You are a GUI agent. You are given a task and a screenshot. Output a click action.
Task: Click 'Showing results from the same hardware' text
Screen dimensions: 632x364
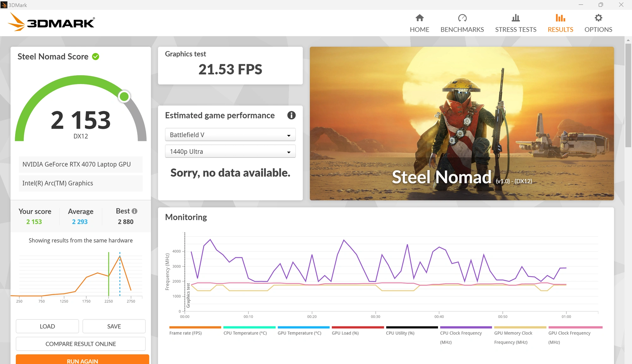click(81, 240)
